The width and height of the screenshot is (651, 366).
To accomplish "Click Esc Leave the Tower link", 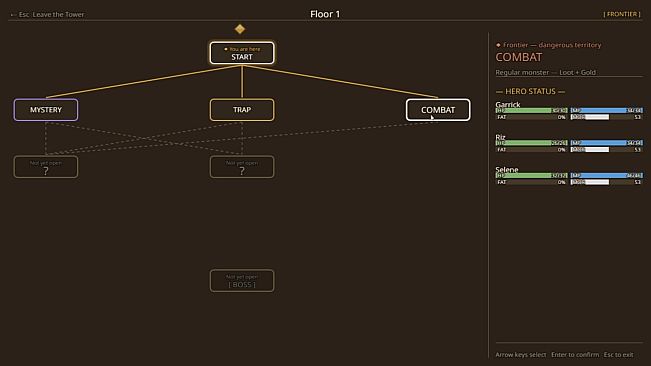I will coord(47,15).
